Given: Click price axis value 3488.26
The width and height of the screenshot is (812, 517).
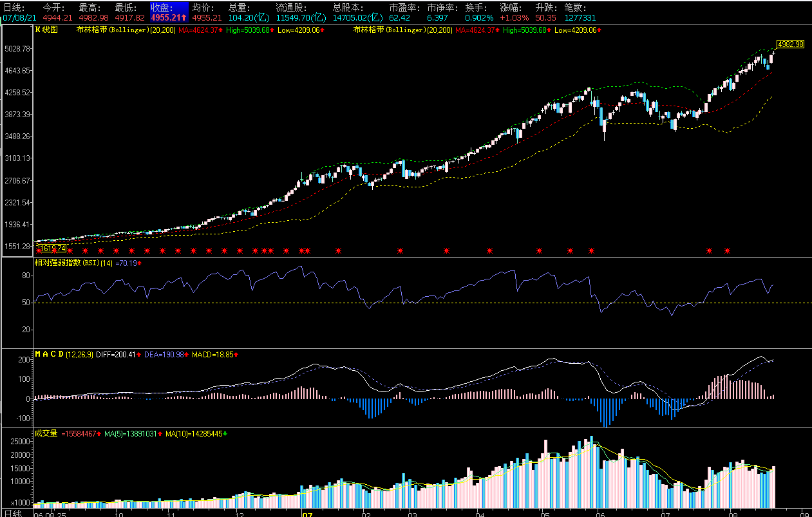Looking at the screenshot, I should [17, 136].
